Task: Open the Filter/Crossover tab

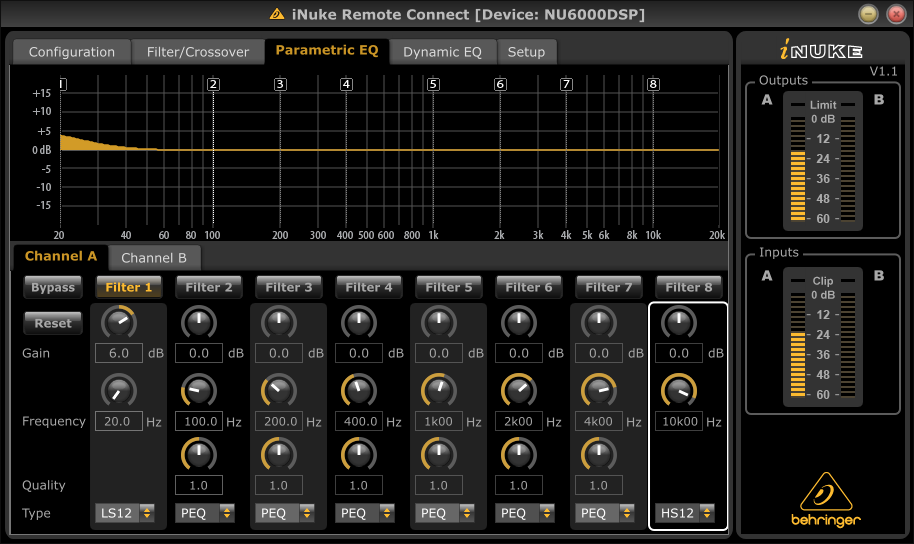Action: pyautogui.click(x=198, y=52)
